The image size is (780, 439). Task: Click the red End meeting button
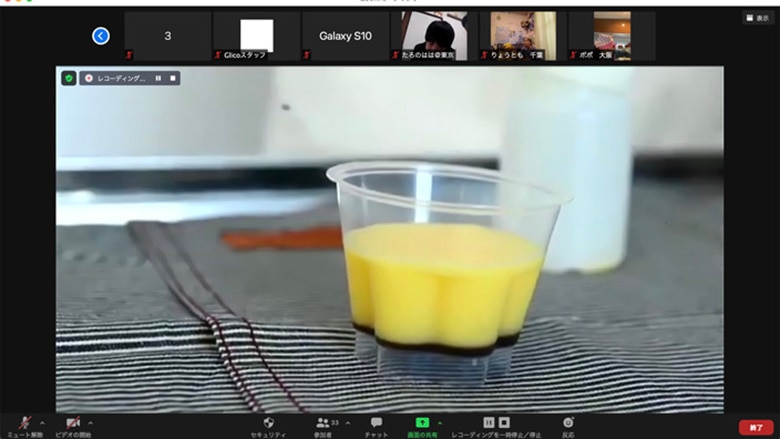tap(756, 427)
